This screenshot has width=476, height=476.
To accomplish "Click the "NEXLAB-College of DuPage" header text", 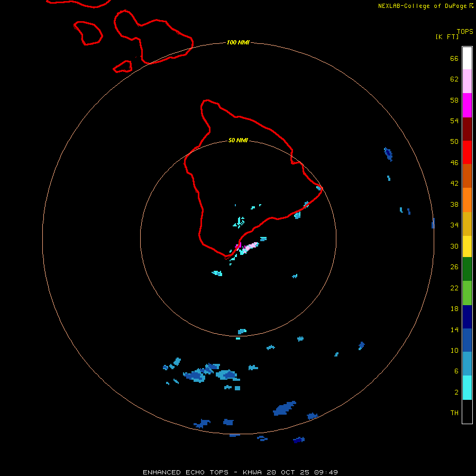I will click(x=423, y=6).
